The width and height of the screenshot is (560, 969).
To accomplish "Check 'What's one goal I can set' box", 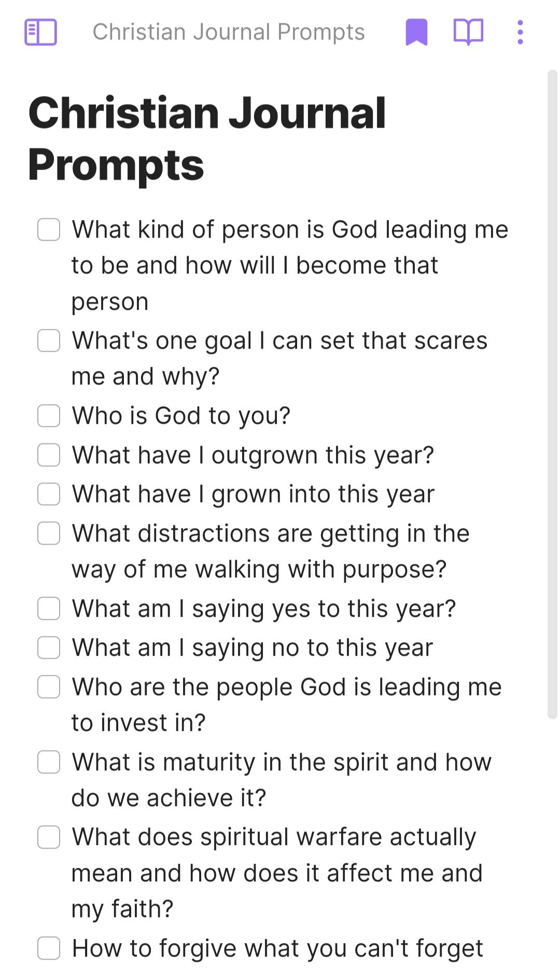I will pos(49,340).
